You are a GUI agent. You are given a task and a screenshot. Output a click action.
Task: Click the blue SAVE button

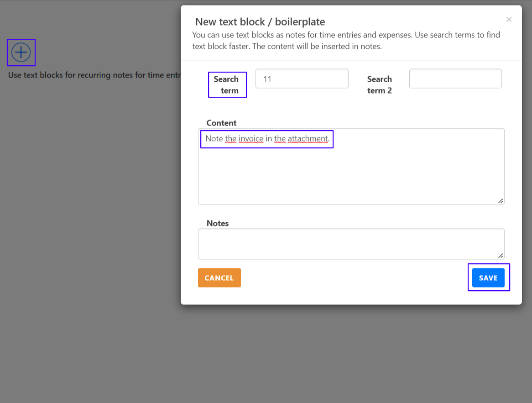coord(488,278)
